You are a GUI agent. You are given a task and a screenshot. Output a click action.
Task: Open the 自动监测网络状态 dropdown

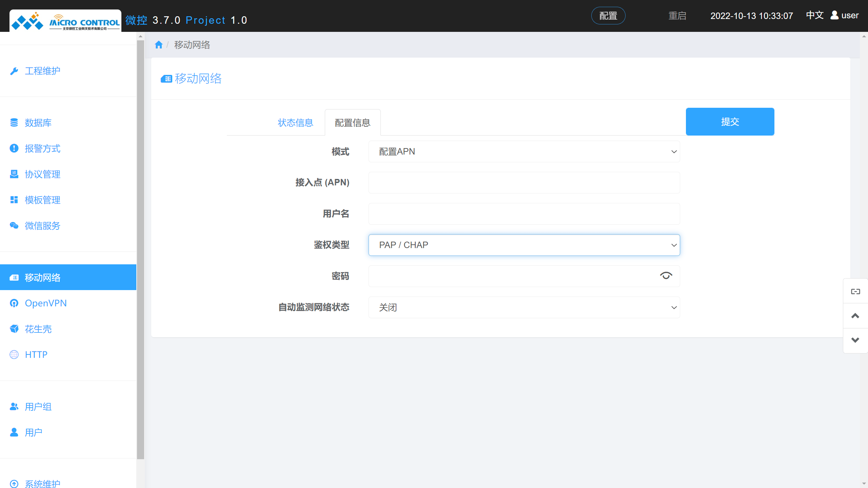[x=524, y=307]
